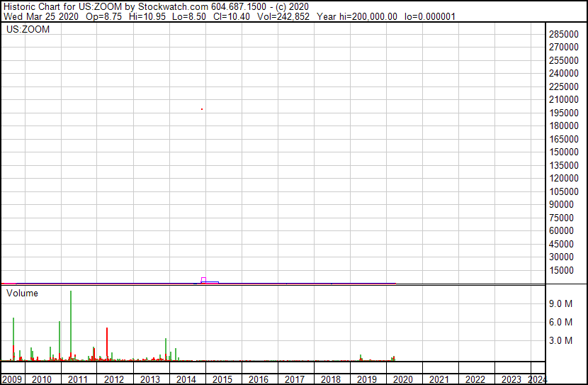Click the 285000 price axis value
The width and height of the screenshot is (588, 385).
pyautogui.click(x=564, y=34)
